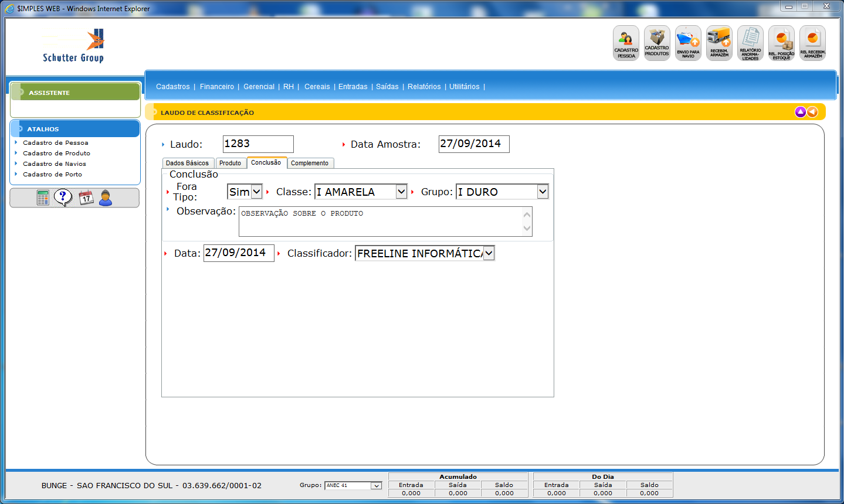The height and width of the screenshot is (504, 844).
Task: Click the Recebim. Armazém truck icon
Action: tap(719, 43)
